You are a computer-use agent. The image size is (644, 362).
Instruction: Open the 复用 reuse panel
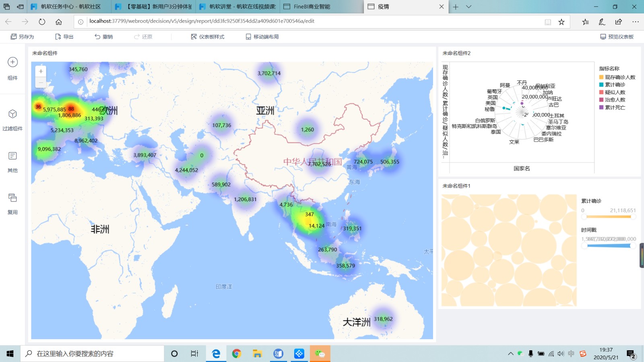click(x=12, y=203)
